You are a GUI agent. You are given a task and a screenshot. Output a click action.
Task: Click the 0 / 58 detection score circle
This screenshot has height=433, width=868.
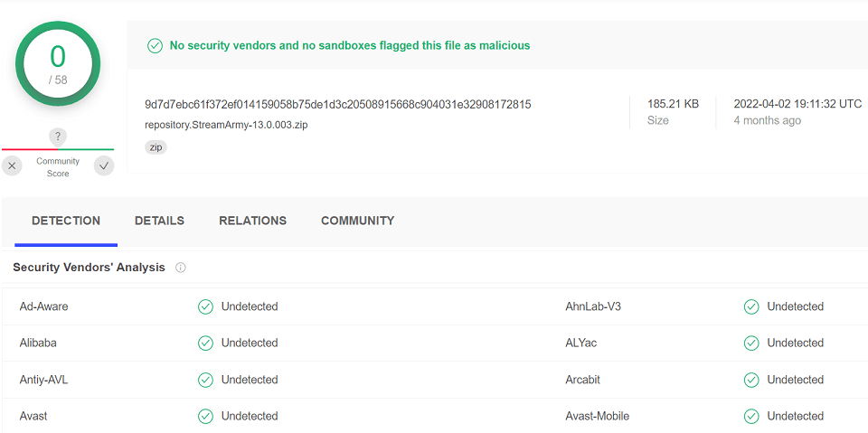point(58,63)
